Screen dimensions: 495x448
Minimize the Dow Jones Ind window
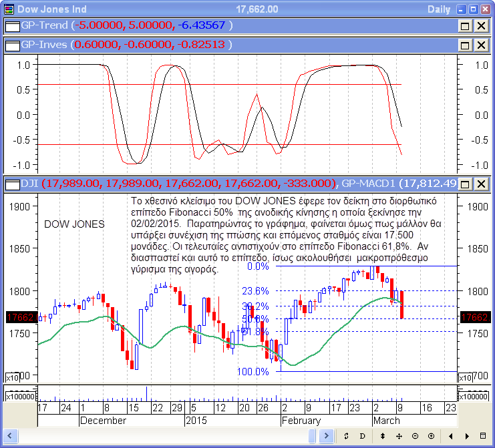[x=461, y=9]
